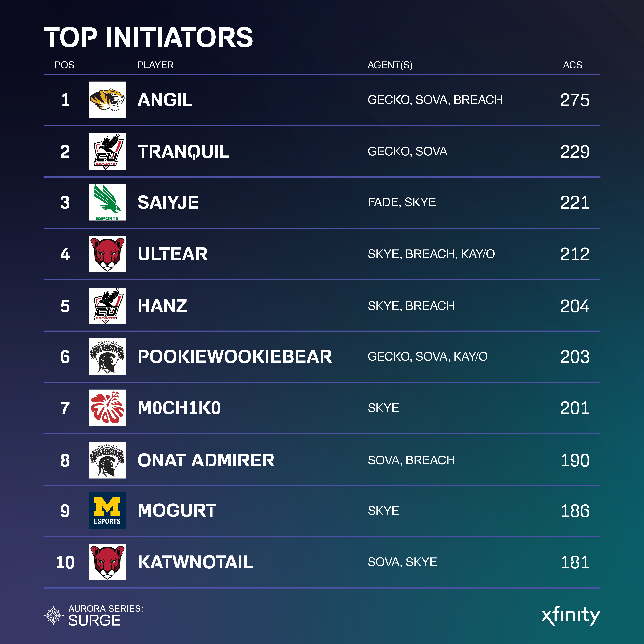Viewport: 644px width, 644px height.
Task: Click the Waterloo Warriors logo next to POOKIEWOOKIEBEAR
Action: click(x=107, y=357)
